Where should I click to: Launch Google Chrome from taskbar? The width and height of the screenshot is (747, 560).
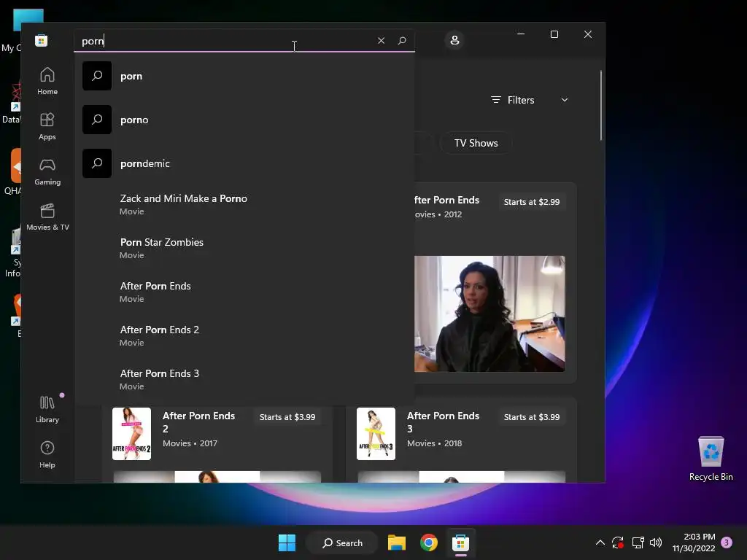click(429, 542)
